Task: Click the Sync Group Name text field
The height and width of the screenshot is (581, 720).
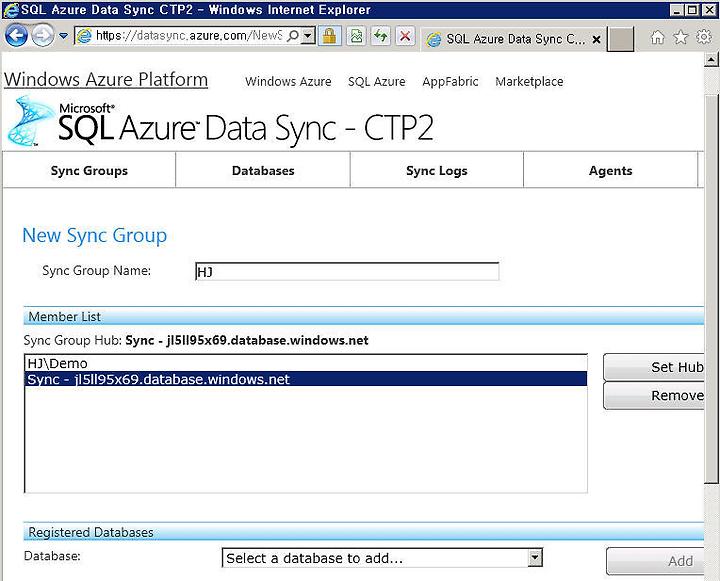Action: click(347, 271)
